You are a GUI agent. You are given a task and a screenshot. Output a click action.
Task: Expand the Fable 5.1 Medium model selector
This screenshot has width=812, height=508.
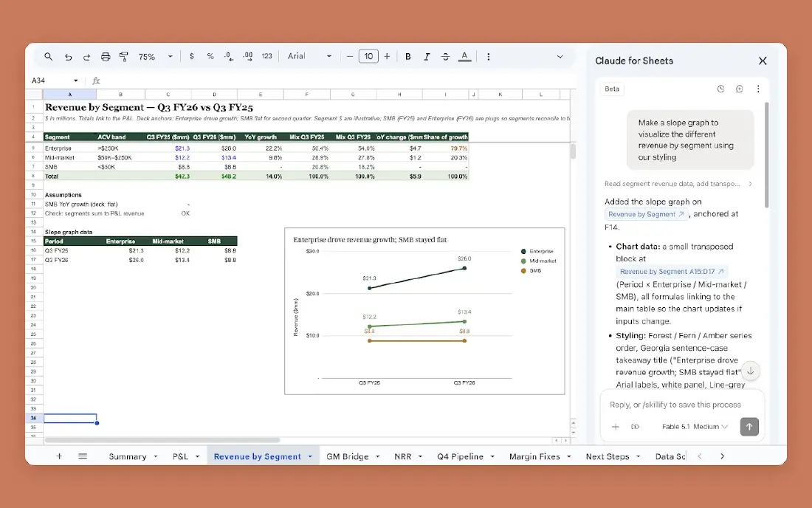(695, 427)
